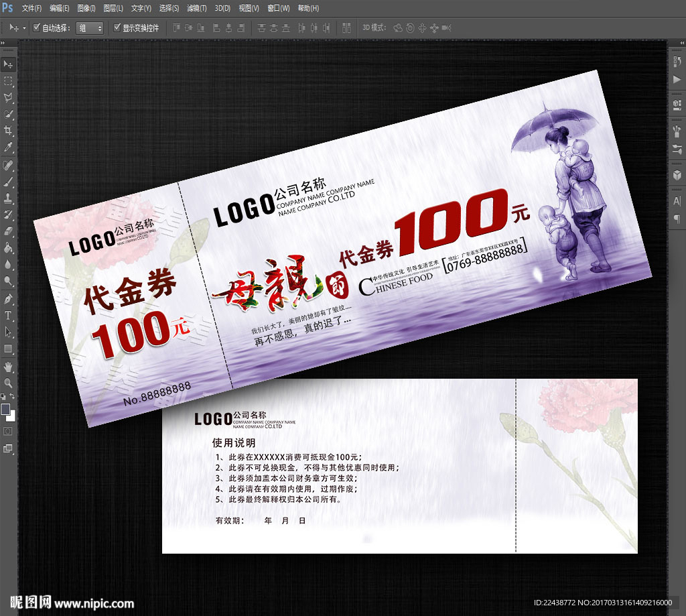Select the Dodge tool
The height and width of the screenshot is (616, 686).
[8, 281]
